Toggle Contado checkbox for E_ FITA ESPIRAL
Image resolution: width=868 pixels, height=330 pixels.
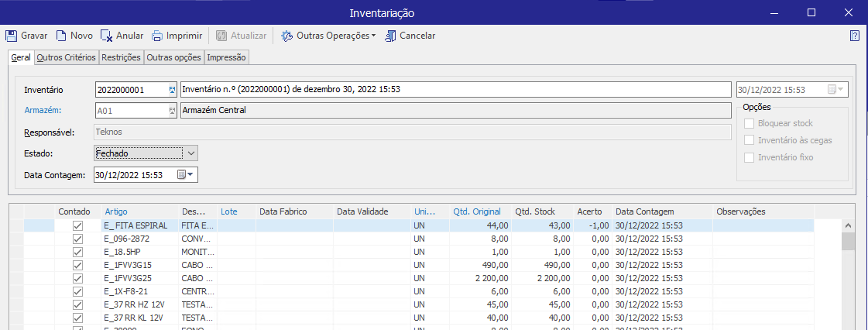(x=77, y=225)
